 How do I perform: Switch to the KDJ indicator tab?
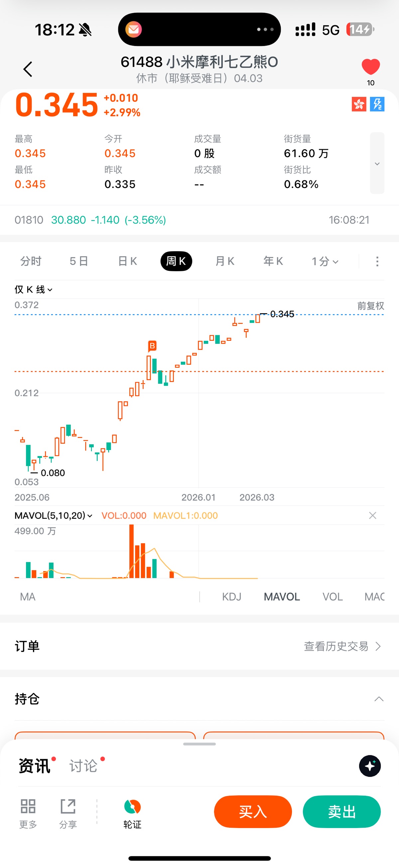232,597
